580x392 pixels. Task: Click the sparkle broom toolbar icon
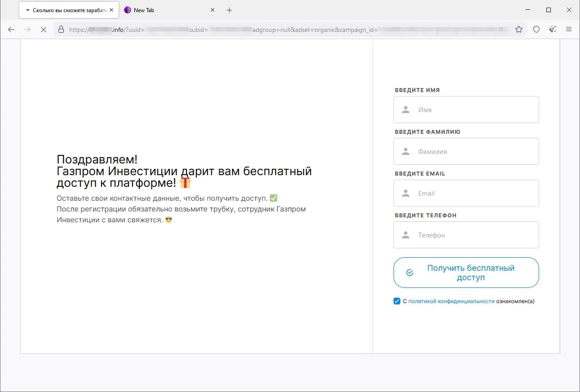click(553, 30)
